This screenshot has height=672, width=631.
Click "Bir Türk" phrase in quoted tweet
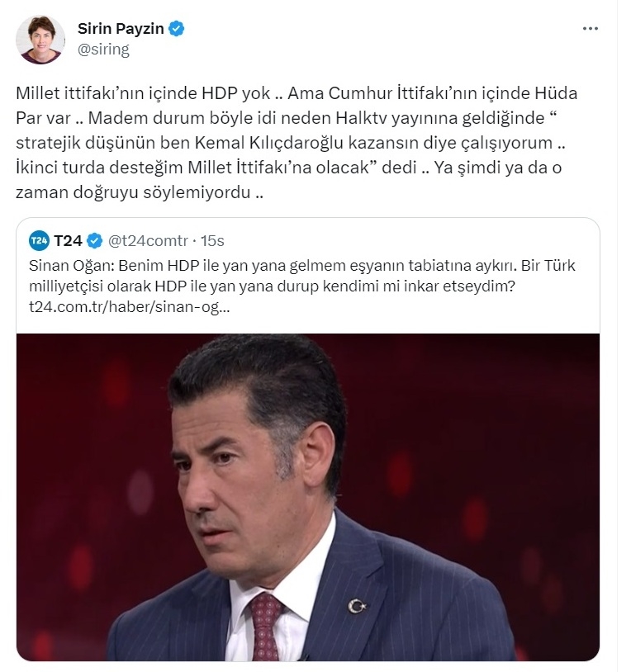tap(548, 266)
